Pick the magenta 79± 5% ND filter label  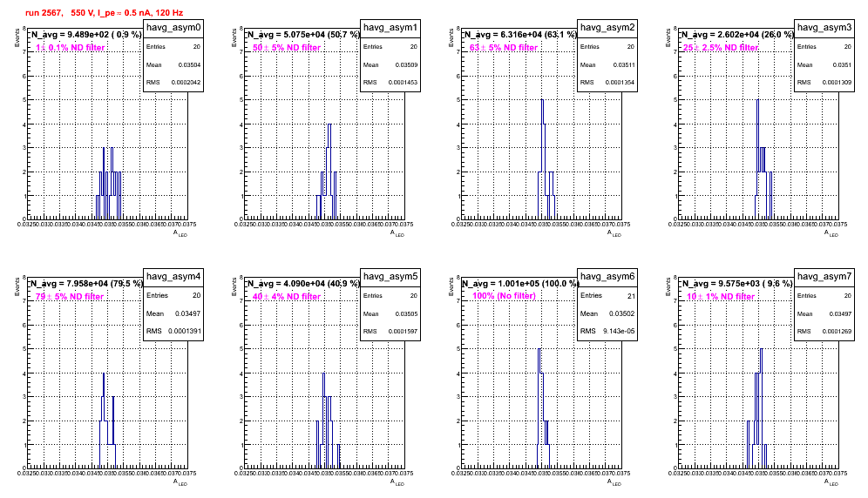(70, 297)
